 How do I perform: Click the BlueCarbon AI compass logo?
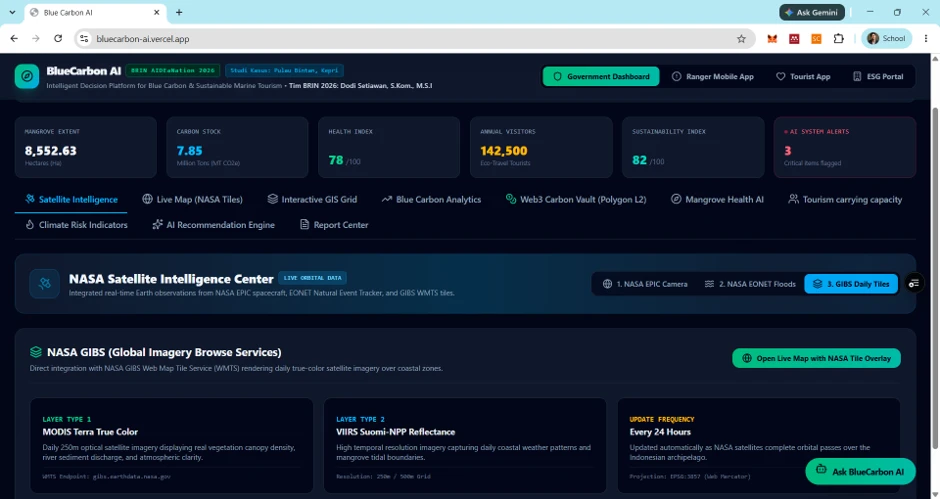[27, 76]
